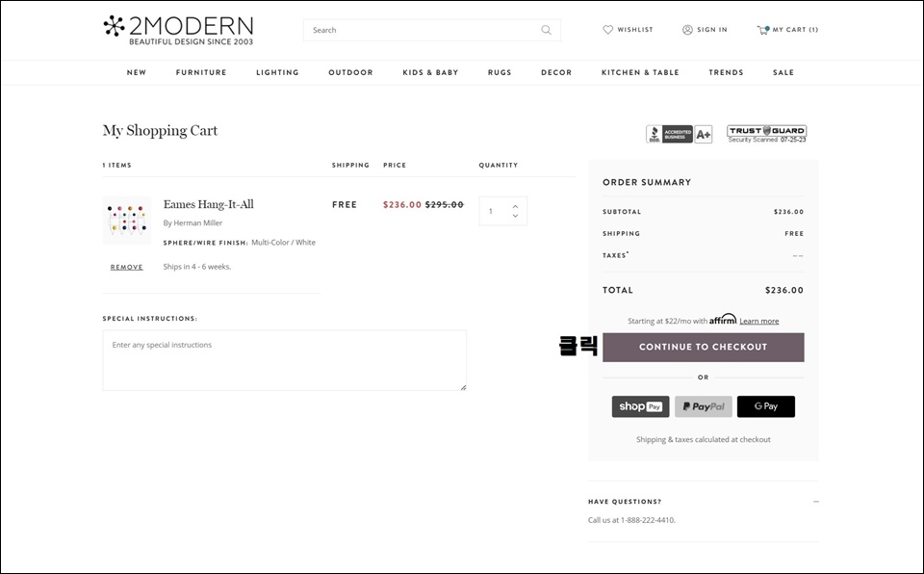The height and width of the screenshot is (574, 924).
Task: Open the My Cart shopping cart icon
Action: coord(762,30)
